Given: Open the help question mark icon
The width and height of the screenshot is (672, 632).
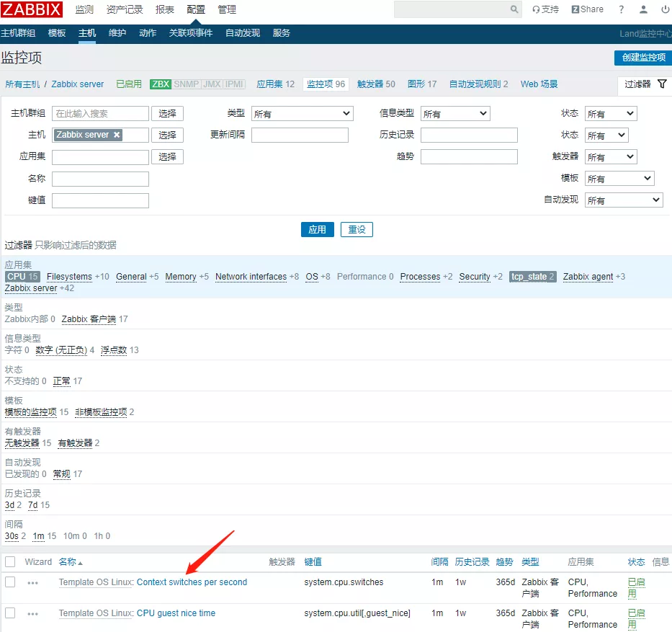Looking at the screenshot, I should click(621, 9).
